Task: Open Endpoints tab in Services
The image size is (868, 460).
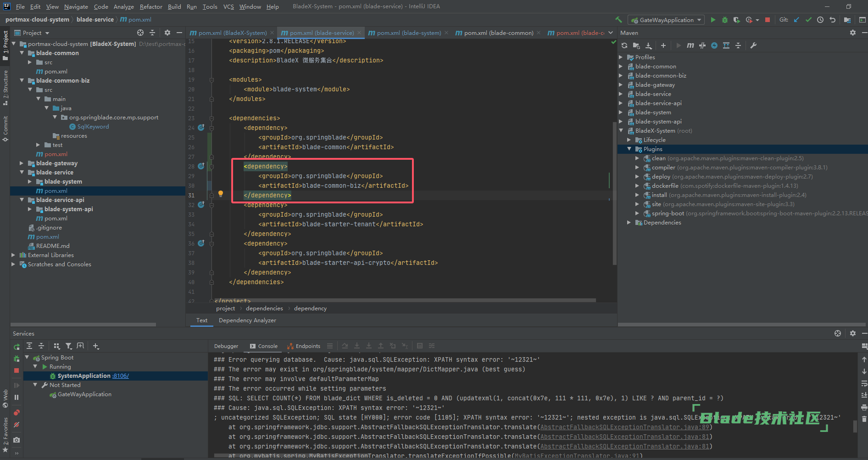Action: tap(304, 346)
